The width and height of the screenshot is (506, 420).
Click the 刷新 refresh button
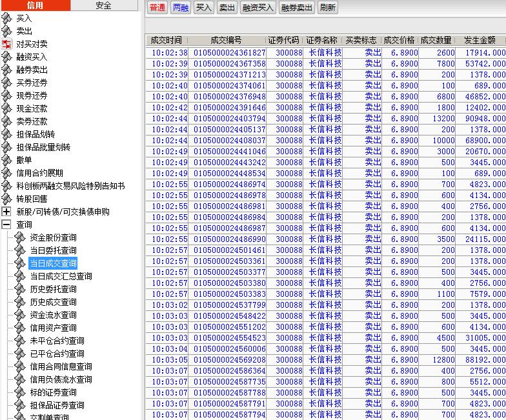[x=328, y=8]
